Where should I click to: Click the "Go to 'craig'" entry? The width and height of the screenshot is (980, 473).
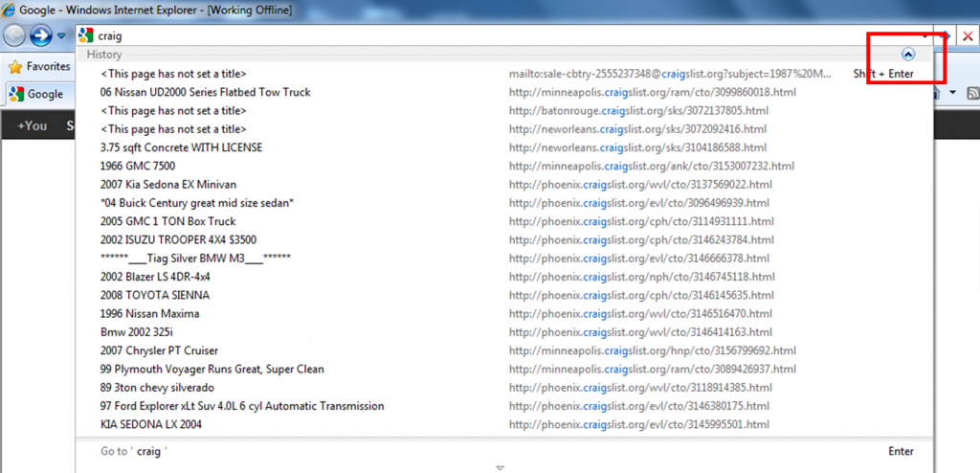[503, 451]
